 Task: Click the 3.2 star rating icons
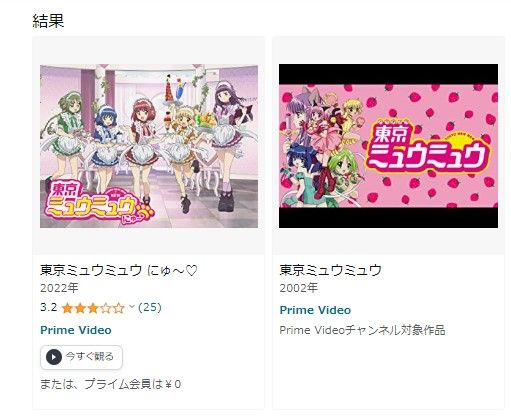click(x=93, y=308)
